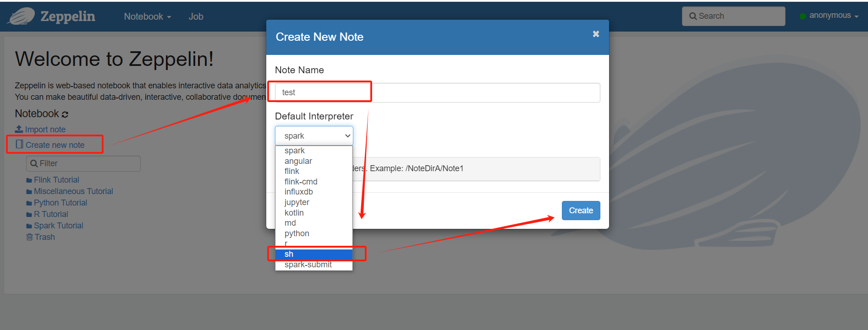The height and width of the screenshot is (330, 868).
Task: Click the Zeppelin brand title
Action: [68, 16]
